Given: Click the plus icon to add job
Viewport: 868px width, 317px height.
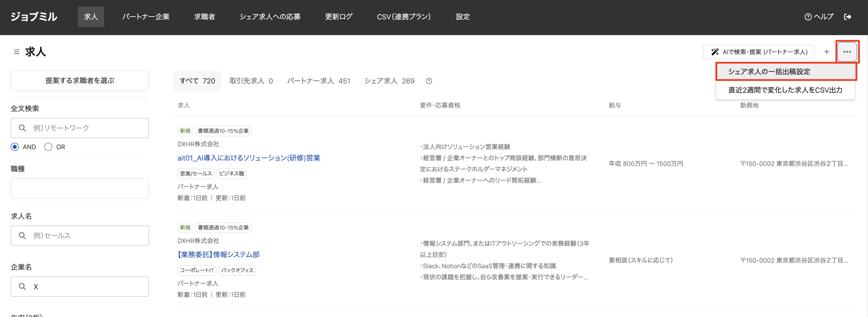Looking at the screenshot, I should coord(826,52).
